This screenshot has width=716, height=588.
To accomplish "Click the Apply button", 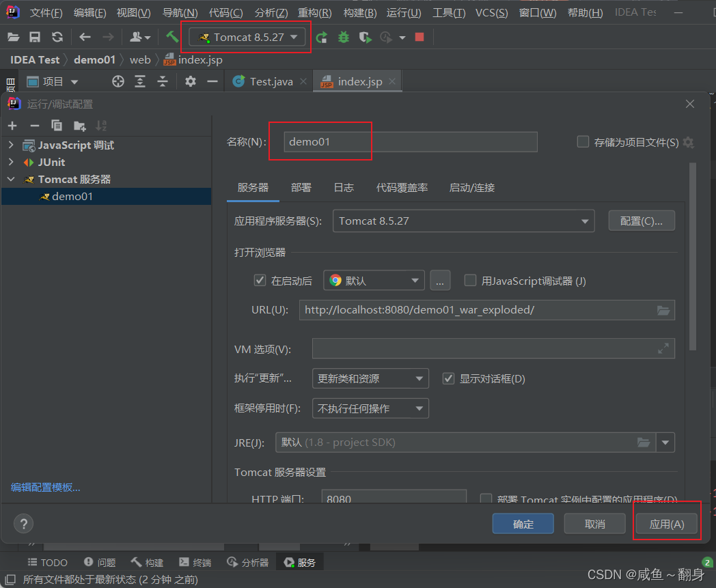I will click(x=667, y=524).
